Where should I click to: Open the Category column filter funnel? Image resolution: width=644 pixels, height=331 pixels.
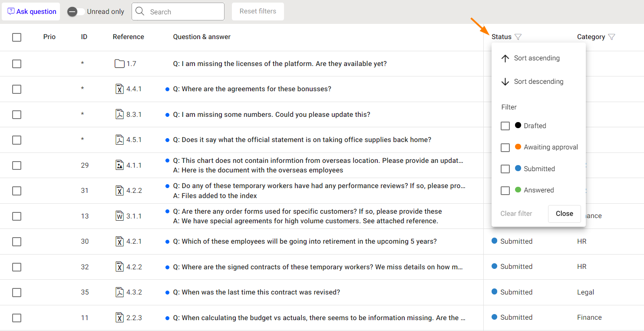click(611, 37)
